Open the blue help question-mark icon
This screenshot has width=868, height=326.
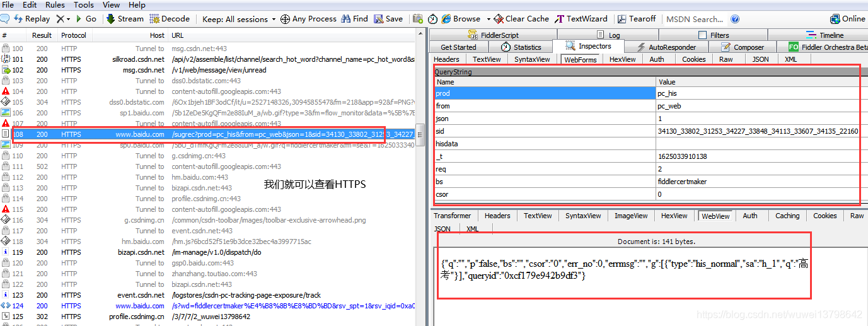pyautogui.click(x=735, y=19)
